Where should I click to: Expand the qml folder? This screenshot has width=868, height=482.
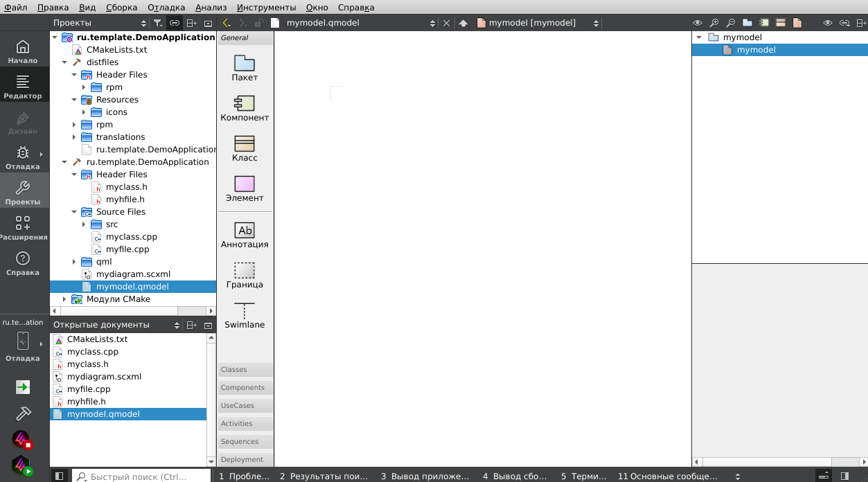74,262
